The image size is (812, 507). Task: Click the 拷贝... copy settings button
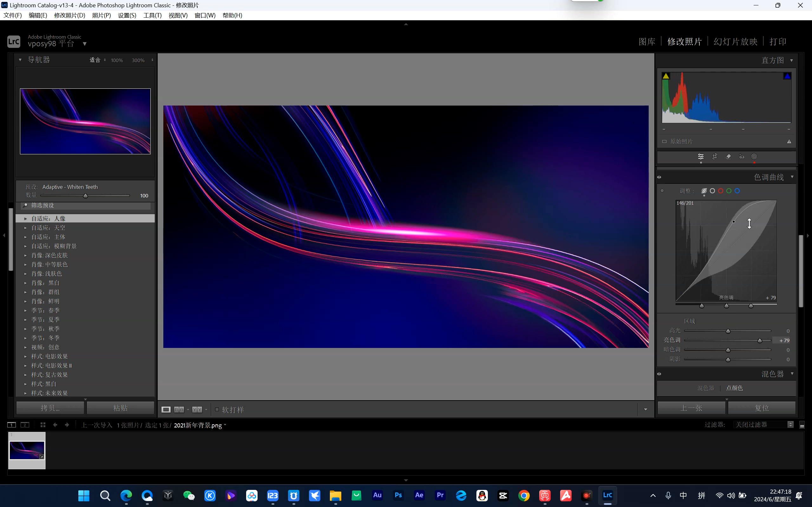(x=50, y=408)
